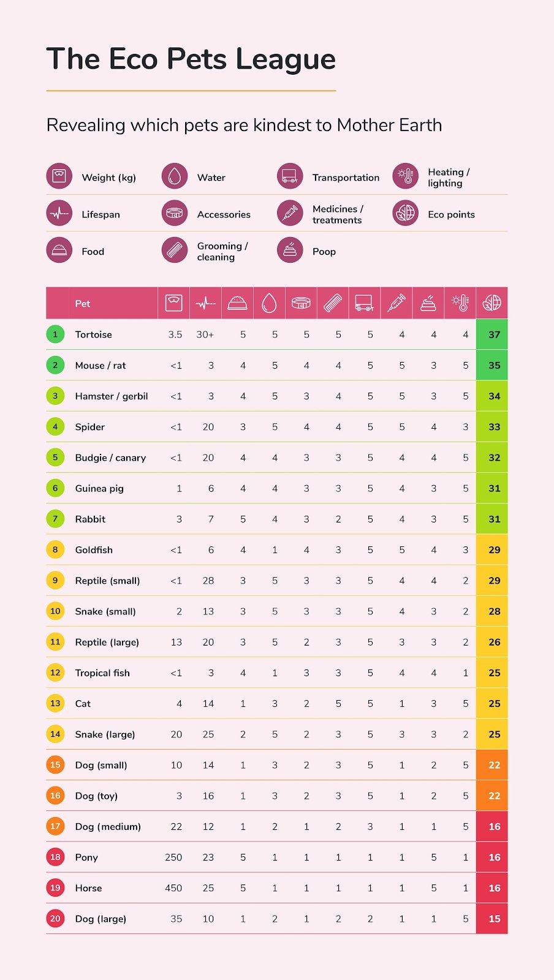The image size is (554, 980).
Task: Click the thermometer column header icon
Action: click(x=460, y=303)
